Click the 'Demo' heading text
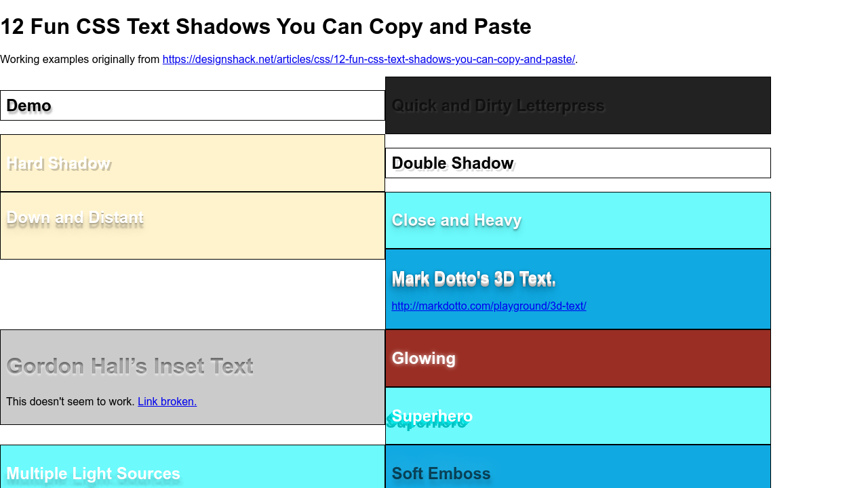 click(x=28, y=106)
